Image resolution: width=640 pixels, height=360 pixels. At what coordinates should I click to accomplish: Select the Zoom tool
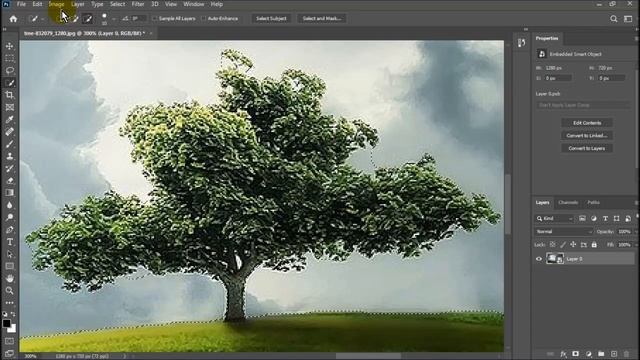[x=9, y=291]
